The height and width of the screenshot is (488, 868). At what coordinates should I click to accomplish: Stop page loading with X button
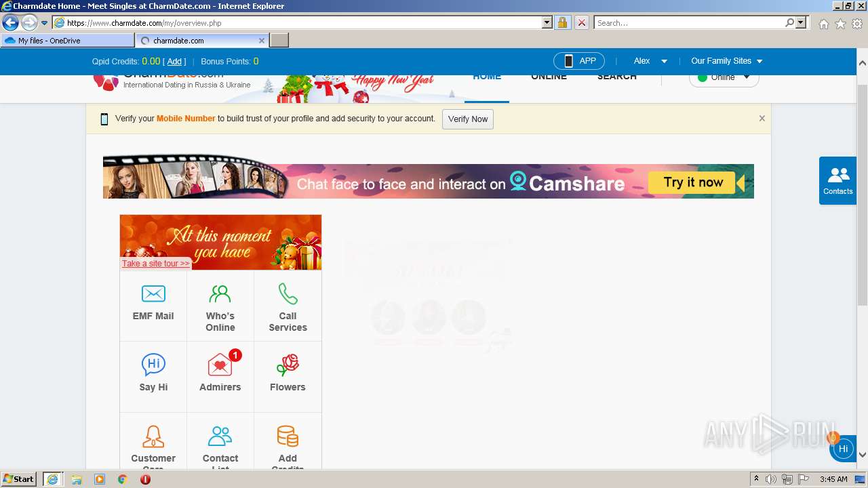click(x=582, y=22)
